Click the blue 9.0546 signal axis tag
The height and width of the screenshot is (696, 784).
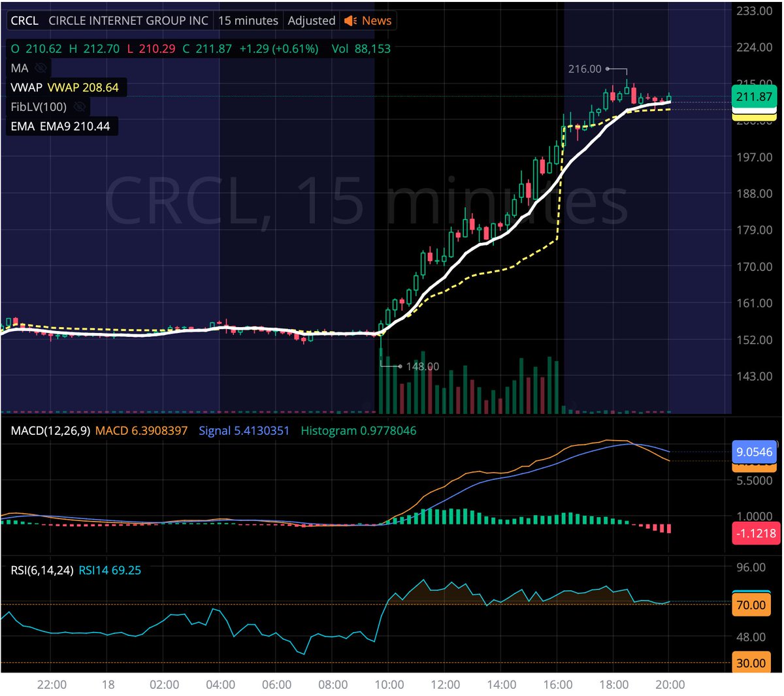pyautogui.click(x=754, y=452)
